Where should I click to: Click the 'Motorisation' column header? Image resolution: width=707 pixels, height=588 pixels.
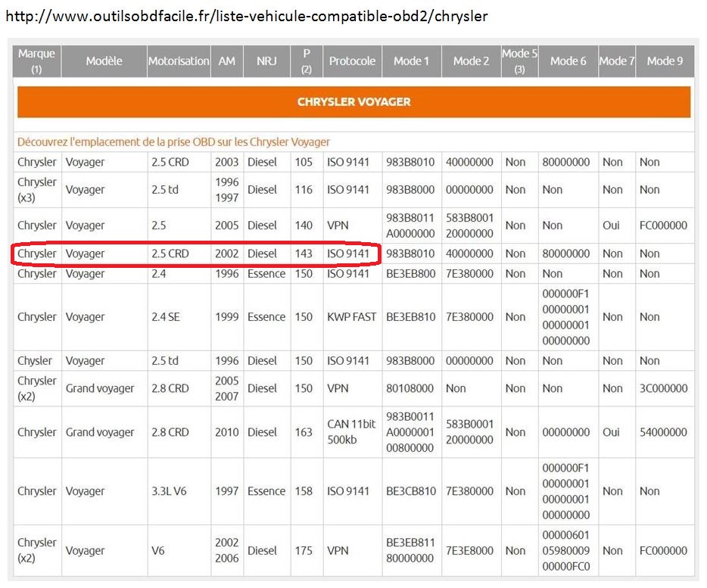[x=179, y=61]
